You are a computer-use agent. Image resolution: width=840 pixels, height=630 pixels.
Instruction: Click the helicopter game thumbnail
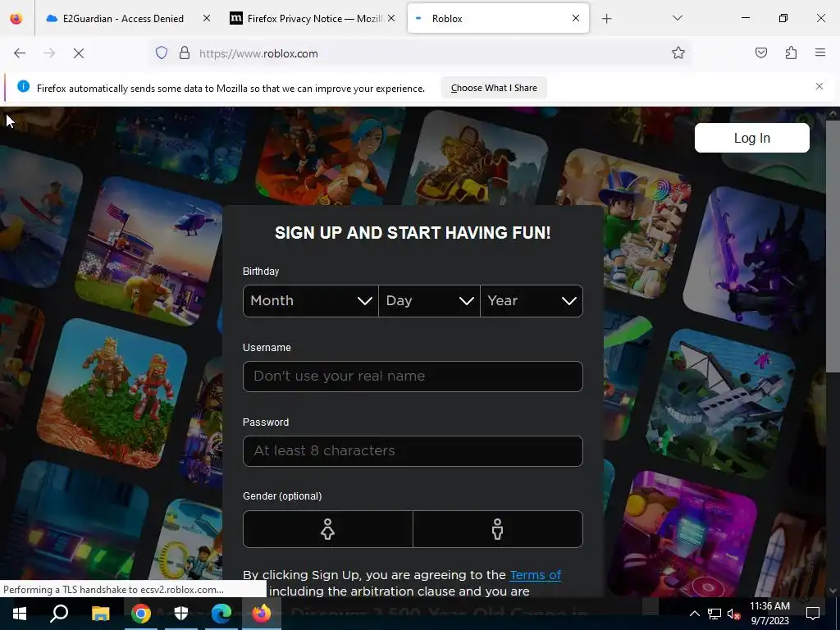pos(151,252)
